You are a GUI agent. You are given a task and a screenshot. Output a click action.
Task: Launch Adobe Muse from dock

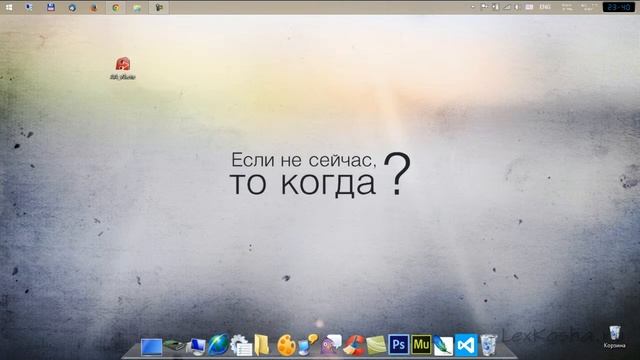(x=421, y=345)
